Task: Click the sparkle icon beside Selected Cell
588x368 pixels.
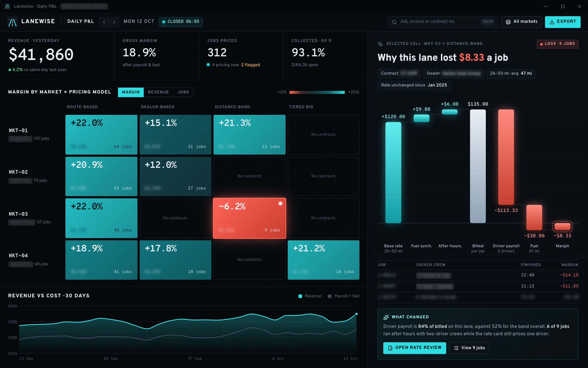Action: coord(380,44)
